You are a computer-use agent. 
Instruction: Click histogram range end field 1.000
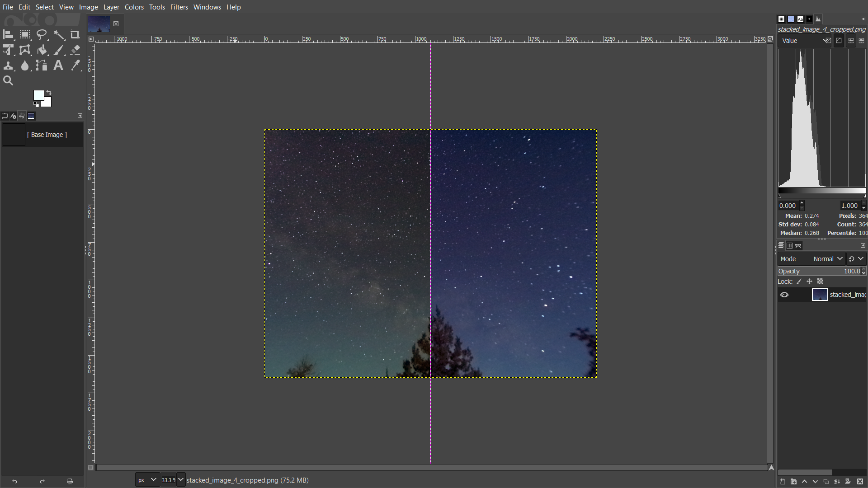coord(850,206)
